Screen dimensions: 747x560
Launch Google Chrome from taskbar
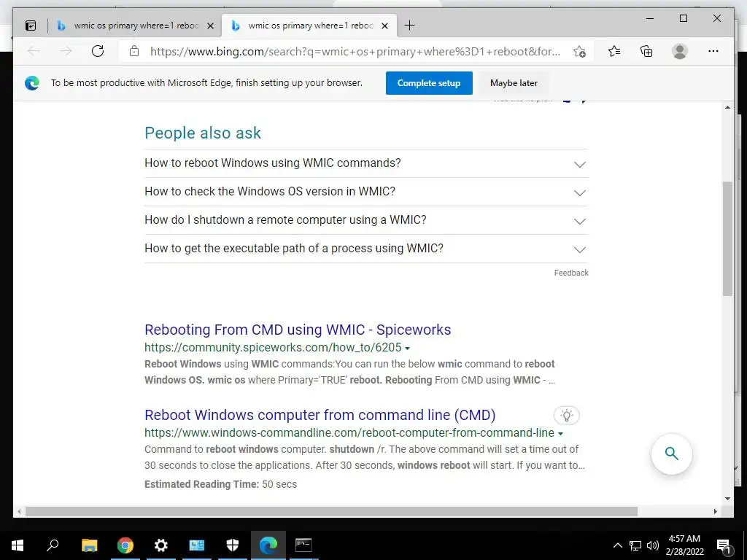point(125,545)
